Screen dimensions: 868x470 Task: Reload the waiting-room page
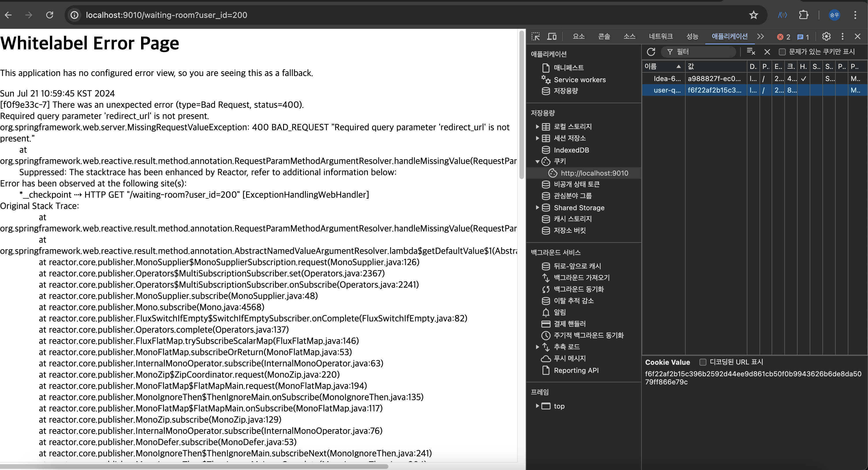pos(50,15)
